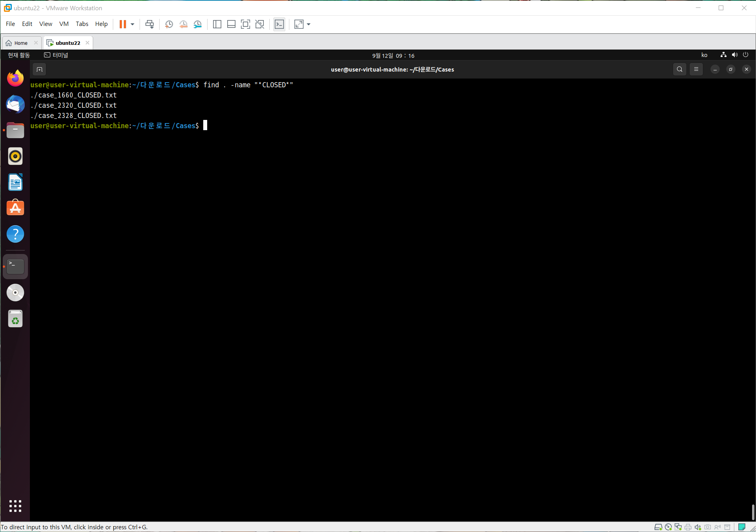Click the 현재 활동 activities button
The image size is (756, 532).
click(x=19, y=55)
